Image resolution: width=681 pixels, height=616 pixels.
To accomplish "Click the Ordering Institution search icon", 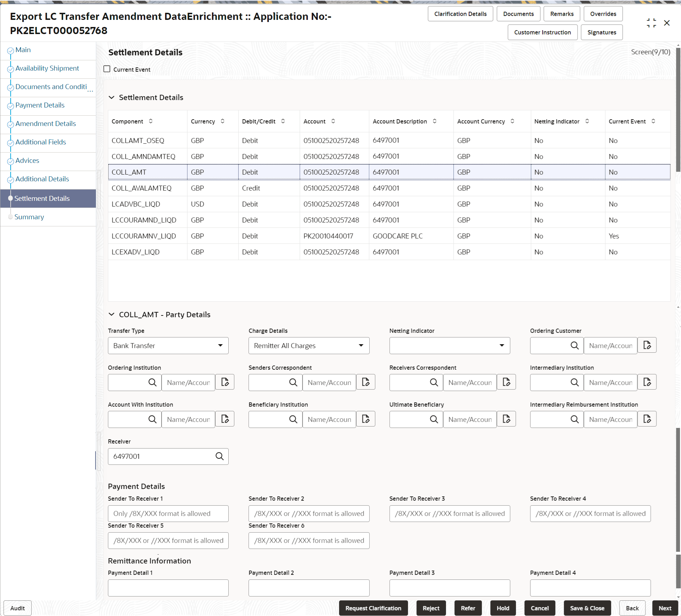I will pos(153,383).
